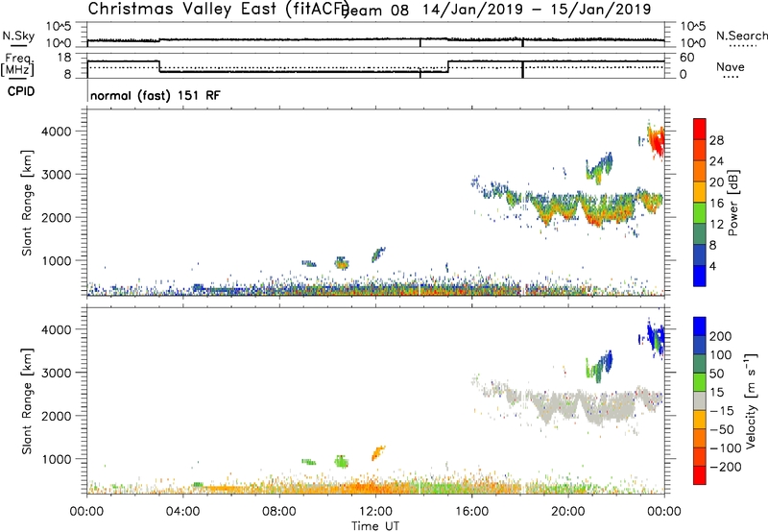Pick the red bottom velocity colorbar segment

(x=700, y=475)
